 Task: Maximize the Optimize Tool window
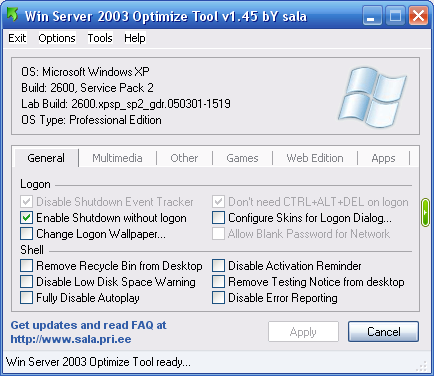(395, 16)
